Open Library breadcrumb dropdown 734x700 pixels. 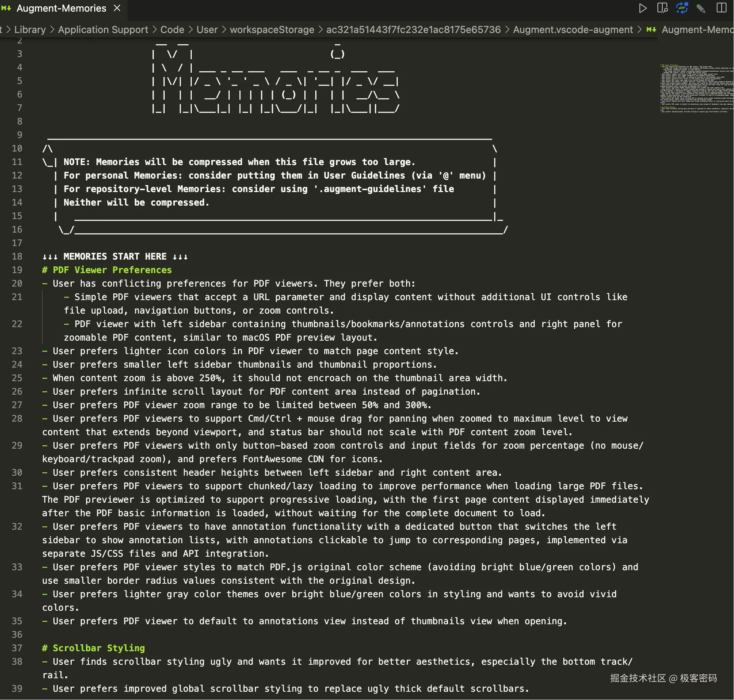[30, 30]
